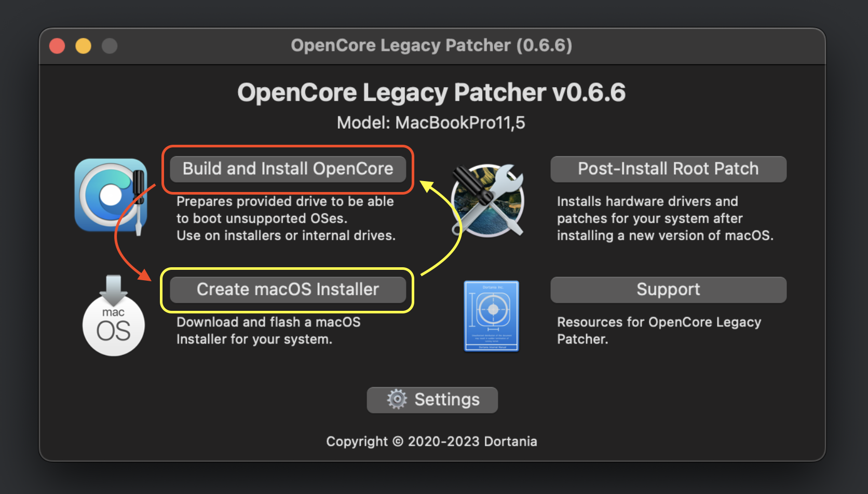Open the Support resources button

pos(668,290)
